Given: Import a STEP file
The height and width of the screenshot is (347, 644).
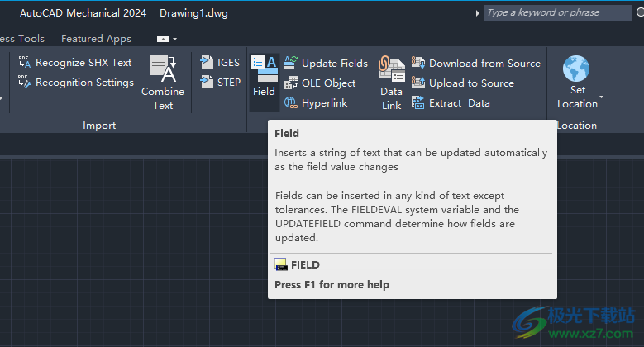Looking at the screenshot, I should 220,82.
